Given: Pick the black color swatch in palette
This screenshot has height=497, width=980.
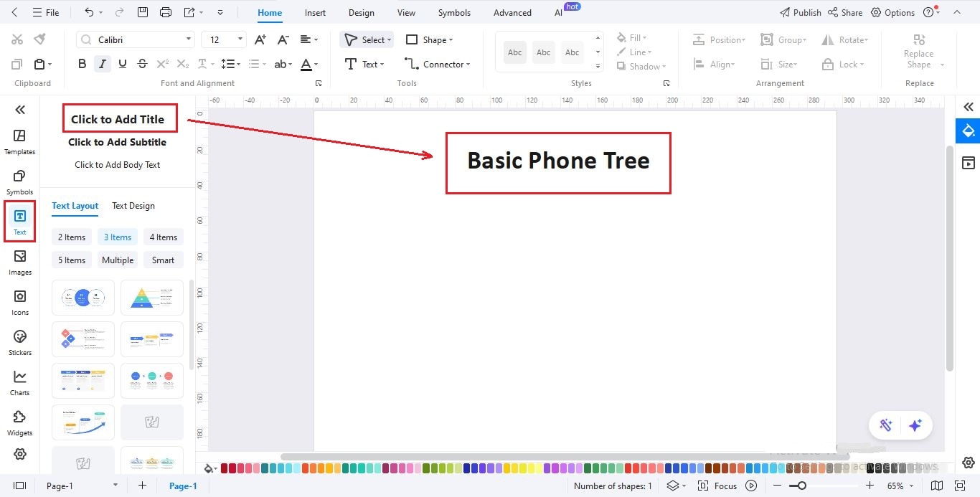Looking at the screenshot, I should point(871,468).
